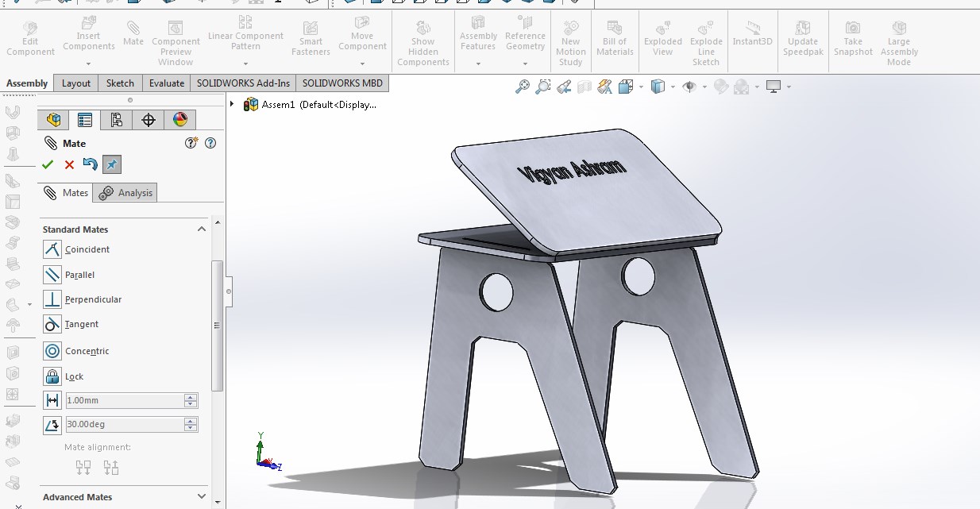Viewport: 980px width, 509px height.
Task: Switch to the Analysis tab
Action: [x=125, y=193]
